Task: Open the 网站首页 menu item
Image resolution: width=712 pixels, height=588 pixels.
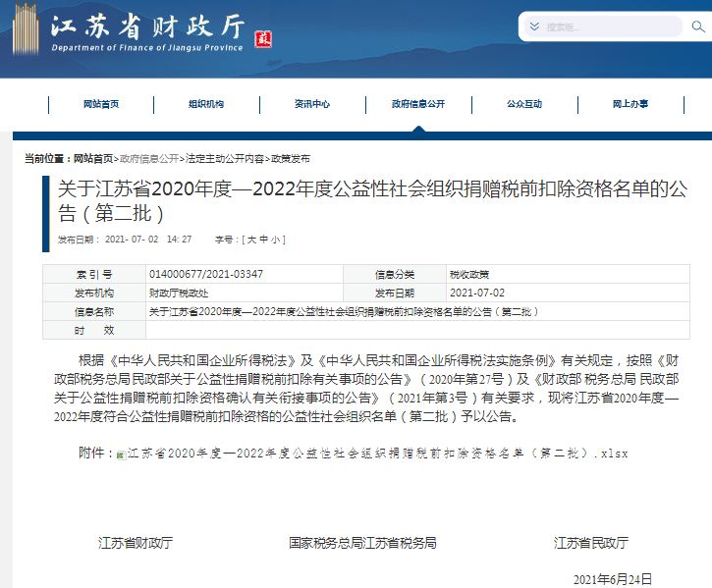Action: click(x=101, y=104)
